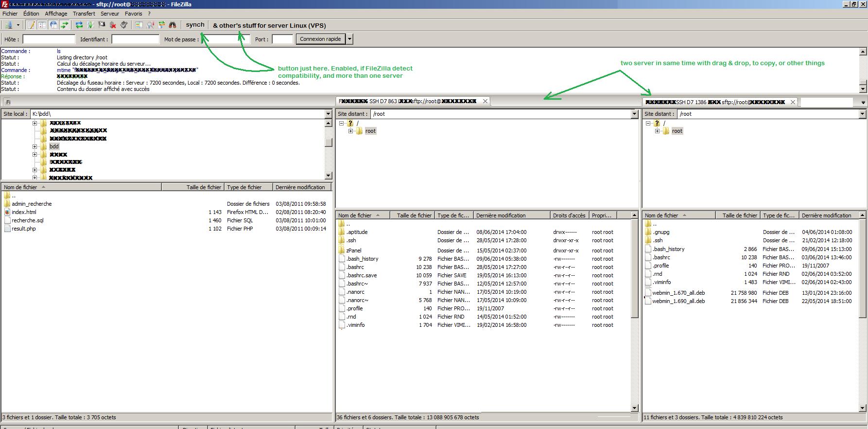Screen dimensions: 868x429
Task: Toggle the local directory tree view
Action: (x=42, y=25)
